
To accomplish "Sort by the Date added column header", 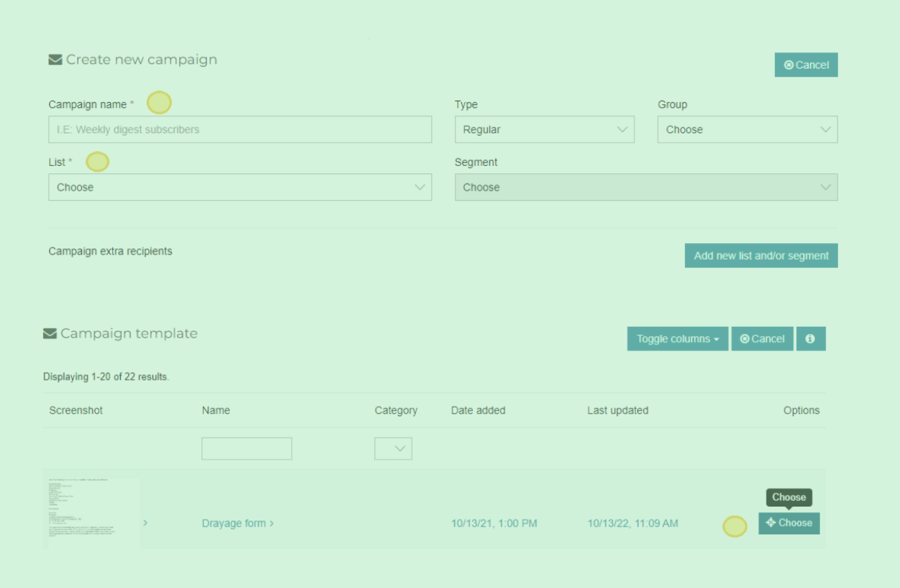I will [x=478, y=410].
